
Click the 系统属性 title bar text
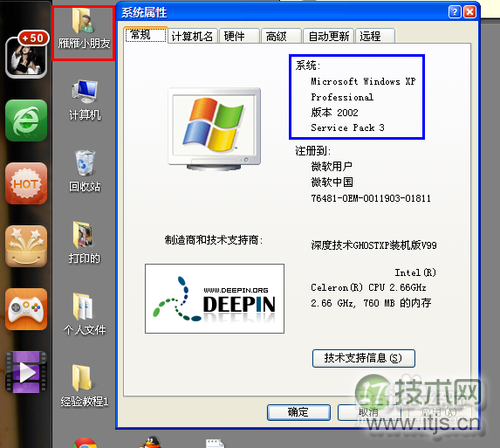point(144,13)
